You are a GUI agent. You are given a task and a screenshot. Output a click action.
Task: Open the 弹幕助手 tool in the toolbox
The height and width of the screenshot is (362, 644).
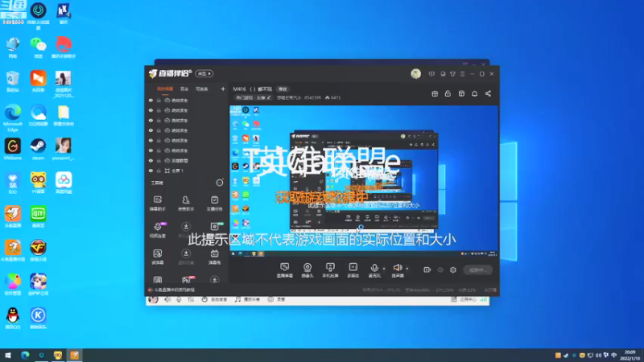point(157,204)
